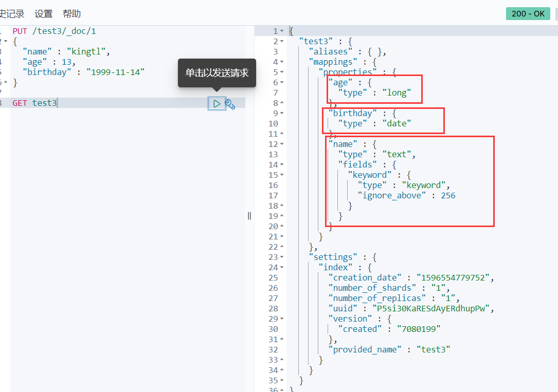Collapse the PUT request body in left editor
The width and height of the screenshot is (558, 392).
coord(6,41)
